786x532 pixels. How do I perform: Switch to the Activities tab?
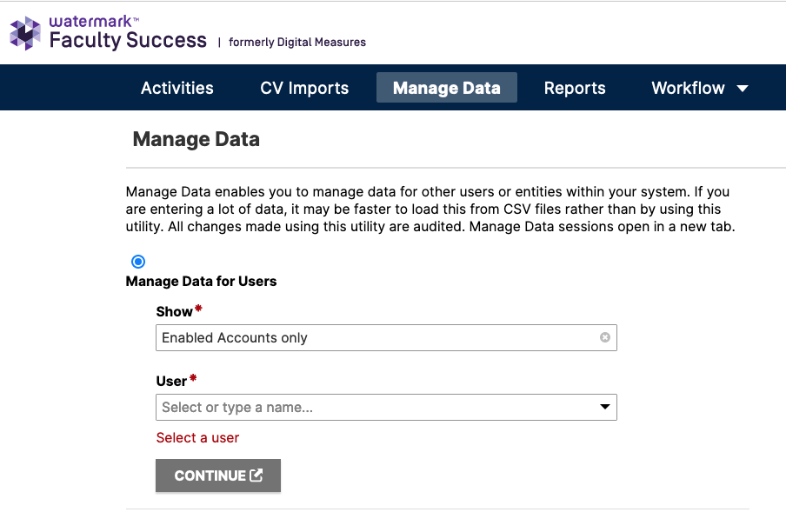[x=177, y=88]
